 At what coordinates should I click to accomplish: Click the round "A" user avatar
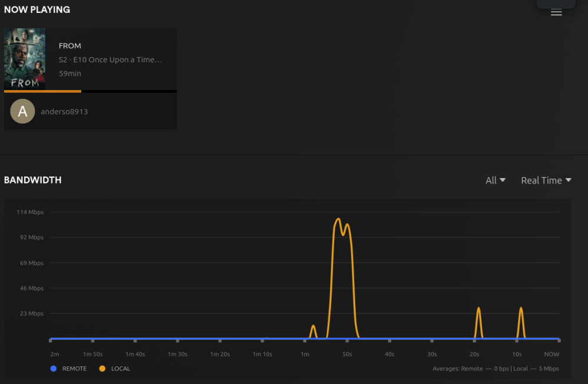[22, 111]
